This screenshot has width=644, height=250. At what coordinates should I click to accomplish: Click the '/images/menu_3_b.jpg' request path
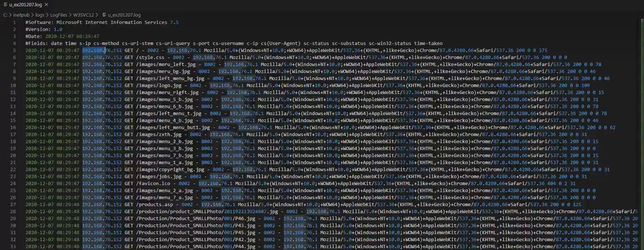(x=164, y=149)
